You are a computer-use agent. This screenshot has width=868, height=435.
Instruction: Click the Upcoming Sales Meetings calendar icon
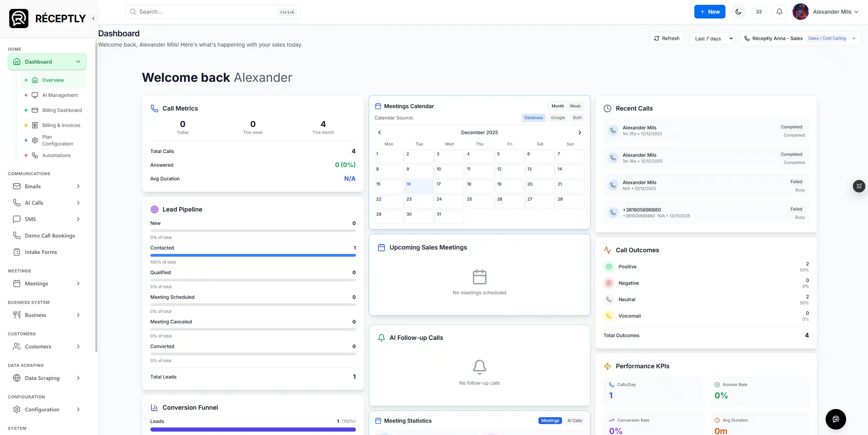point(382,247)
